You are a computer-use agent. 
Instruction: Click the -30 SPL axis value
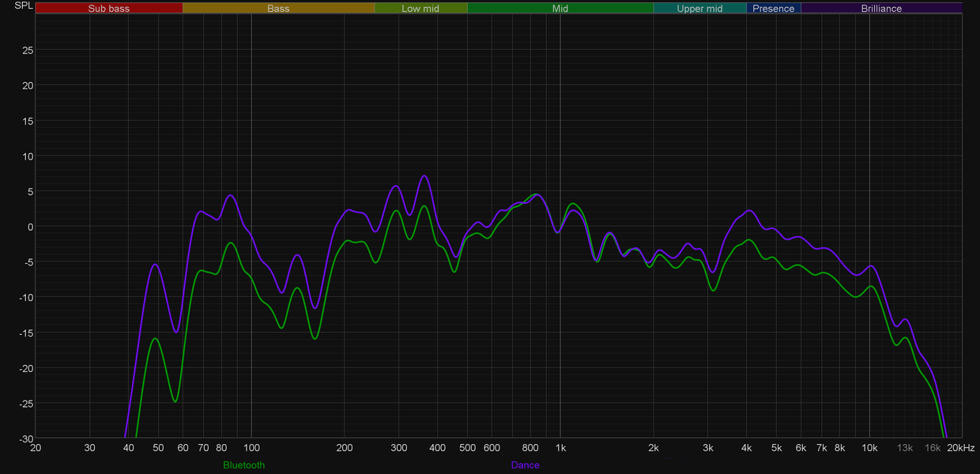[x=25, y=438]
